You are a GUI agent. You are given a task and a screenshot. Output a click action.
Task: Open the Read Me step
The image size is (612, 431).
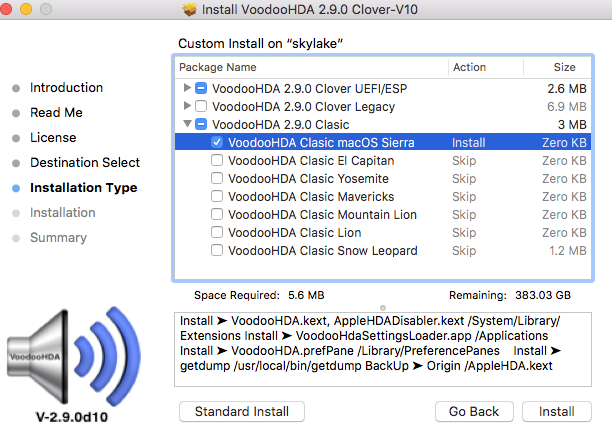pyautogui.click(x=56, y=113)
